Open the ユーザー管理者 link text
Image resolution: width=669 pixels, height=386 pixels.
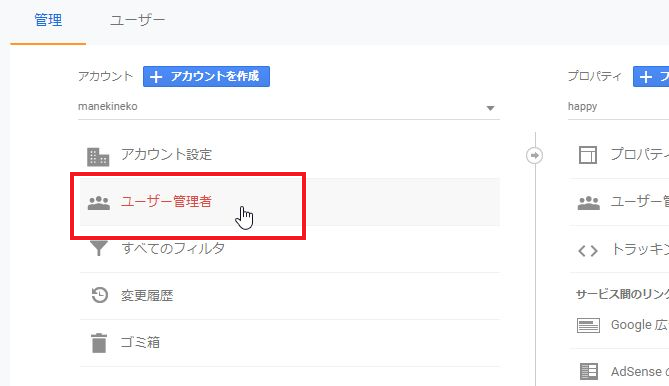[x=166, y=201]
